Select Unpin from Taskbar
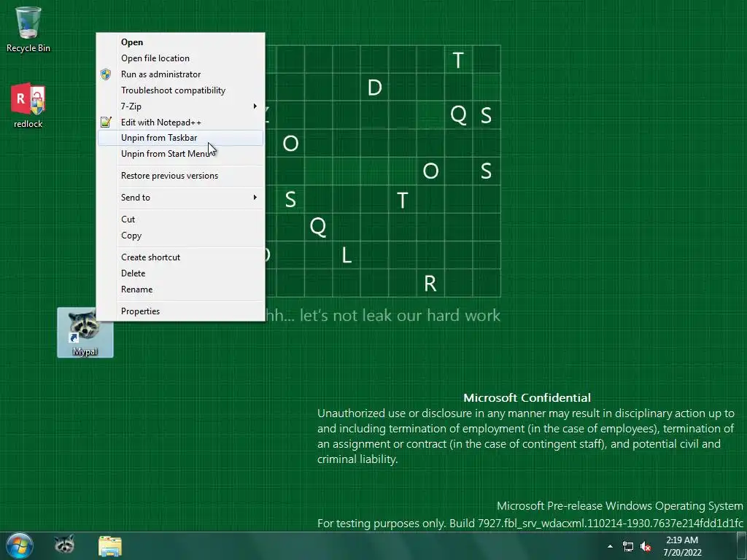This screenshot has height=560, width=747. (181, 138)
